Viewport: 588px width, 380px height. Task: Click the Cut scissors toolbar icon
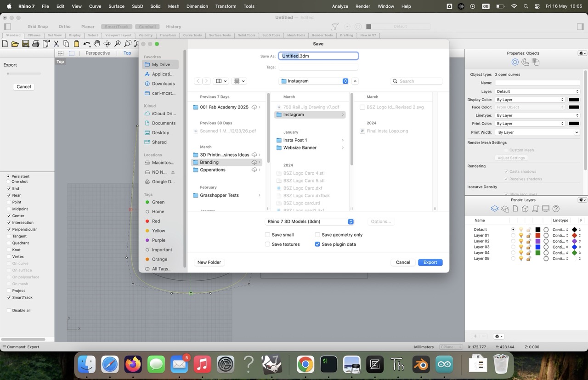[x=56, y=44]
